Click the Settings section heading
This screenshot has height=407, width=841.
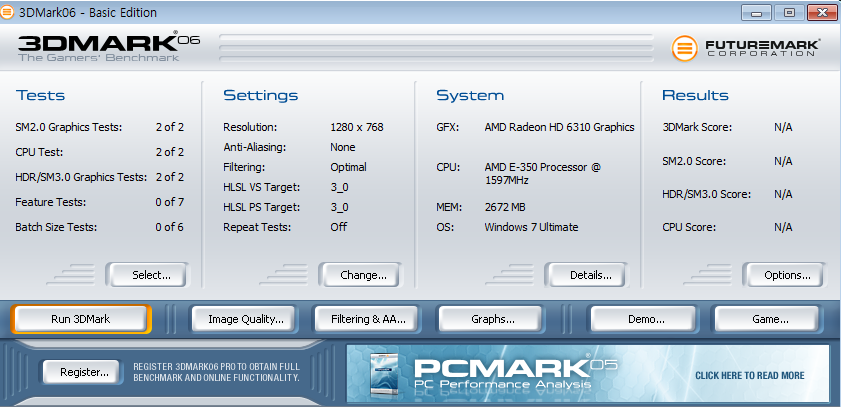point(260,95)
